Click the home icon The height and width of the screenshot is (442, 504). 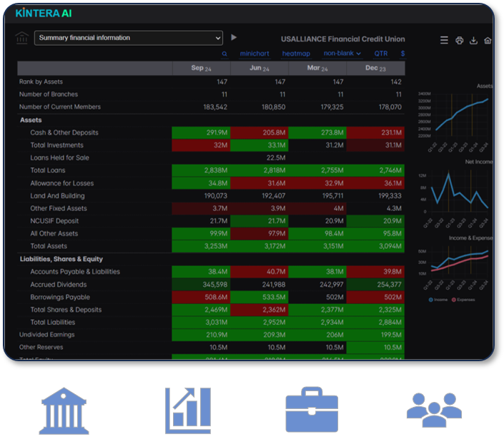tap(488, 41)
